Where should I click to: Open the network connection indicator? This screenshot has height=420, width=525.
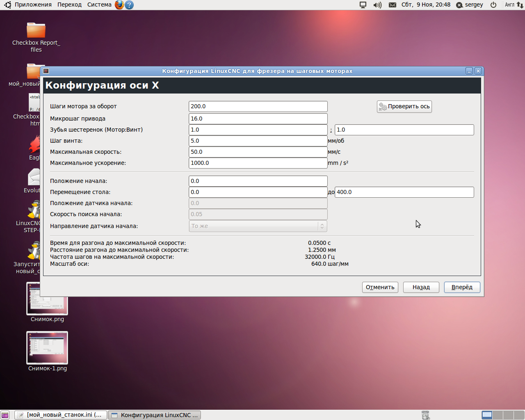(x=520, y=5)
